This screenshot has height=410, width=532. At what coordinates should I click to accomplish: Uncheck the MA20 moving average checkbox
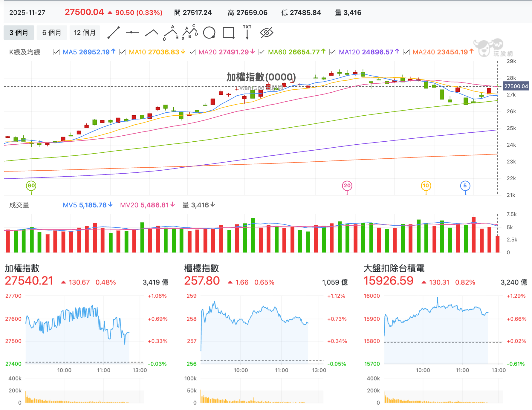(x=192, y=52)
